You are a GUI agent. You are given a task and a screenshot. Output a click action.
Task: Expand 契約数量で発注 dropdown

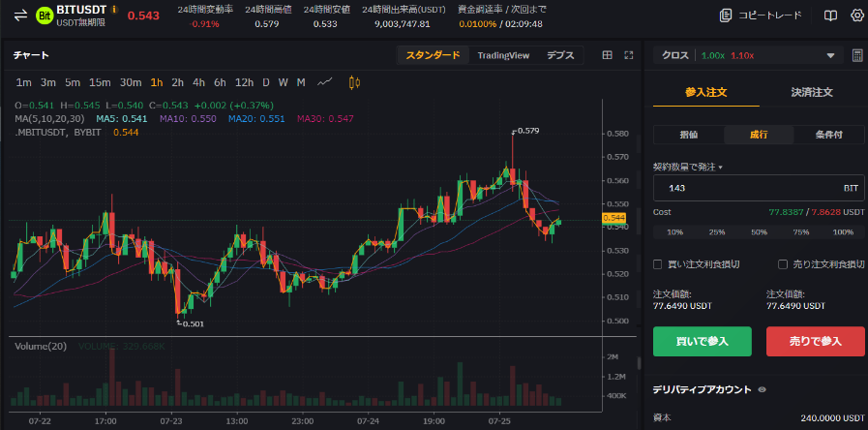(688, 167)
